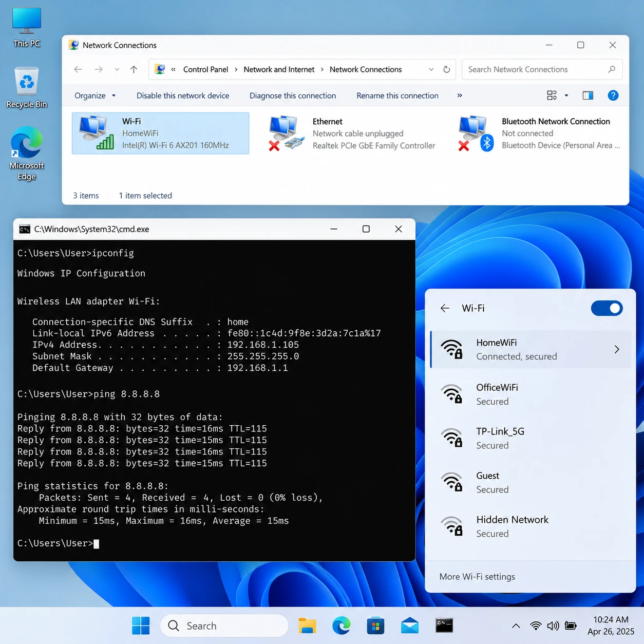The width and height of the screenshot is (644, 644).
Task: Go back in Network Connections window
Action: pyautogui.click(x=78, y=69)
